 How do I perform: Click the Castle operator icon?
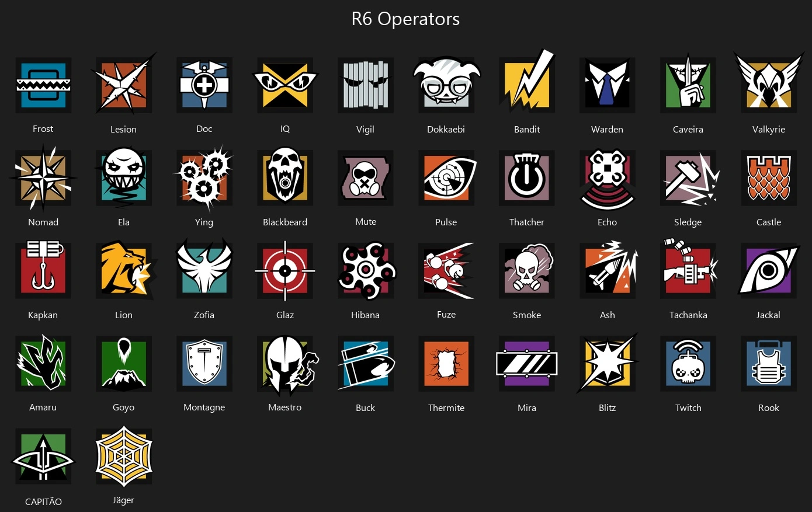pyautogui.click(x=769, y=178)
